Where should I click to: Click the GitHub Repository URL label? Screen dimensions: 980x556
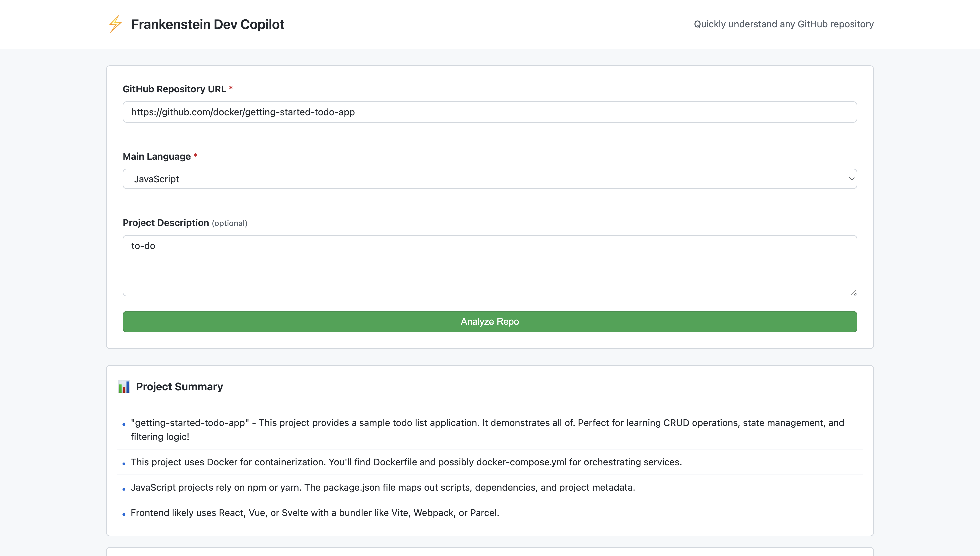click(x=174, y=89)
